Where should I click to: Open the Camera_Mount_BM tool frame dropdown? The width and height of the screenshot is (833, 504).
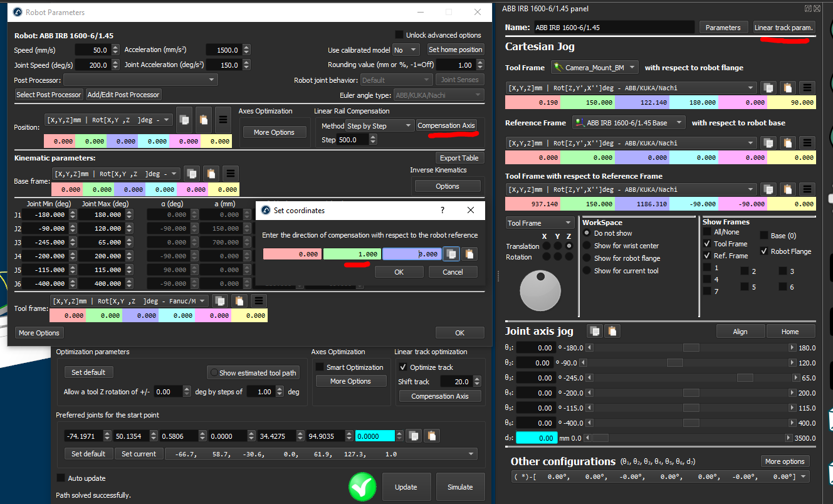[595, 67]
